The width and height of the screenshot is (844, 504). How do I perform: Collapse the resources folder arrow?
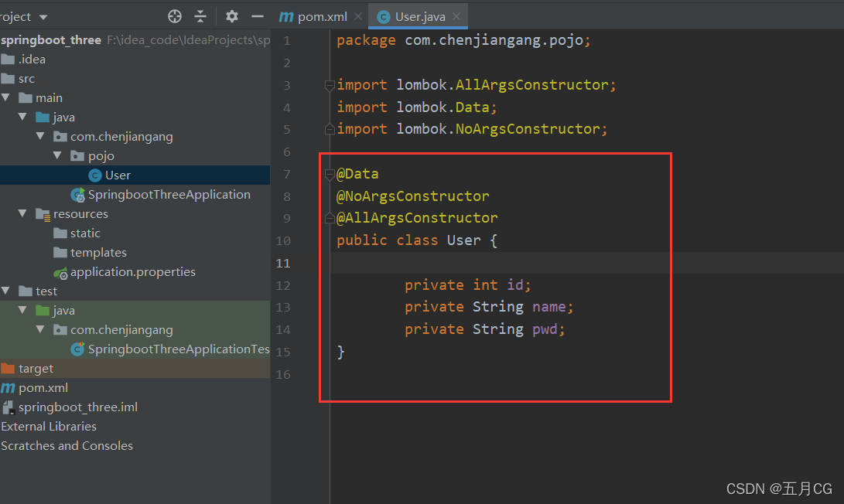pyautogui.click(x=22, y=213)
